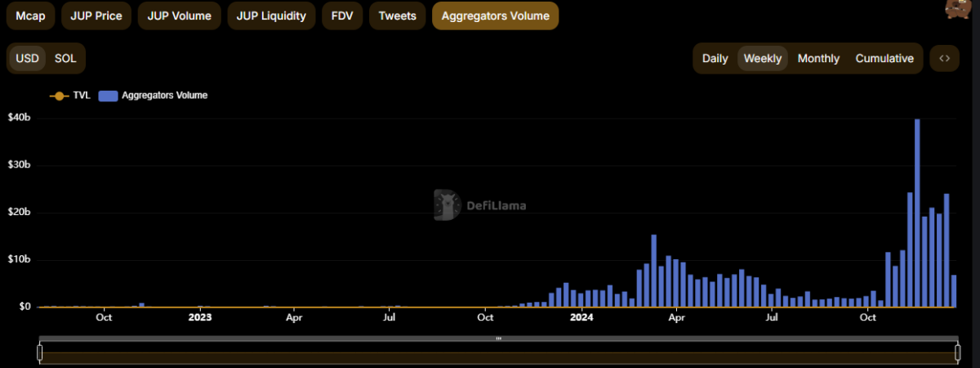Click the $20b y-axis label
The image size is (980, 368).
tap(20, 213)
